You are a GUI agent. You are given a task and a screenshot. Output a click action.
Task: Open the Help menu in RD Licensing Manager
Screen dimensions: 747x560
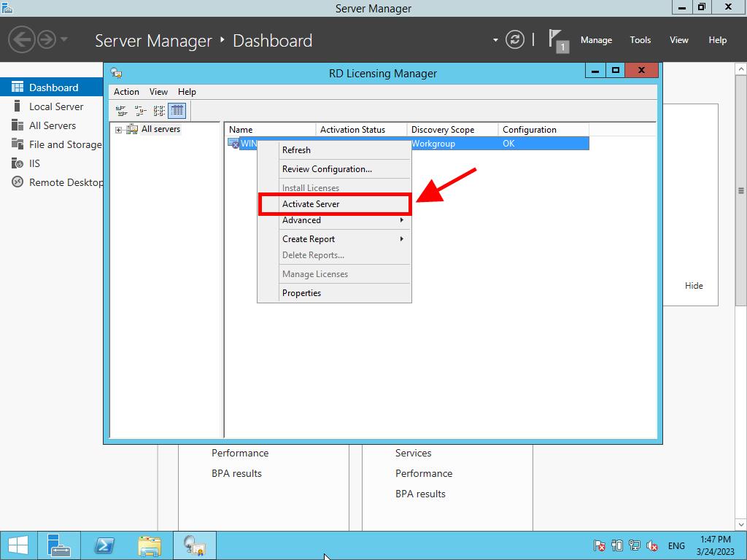(187, 92)
